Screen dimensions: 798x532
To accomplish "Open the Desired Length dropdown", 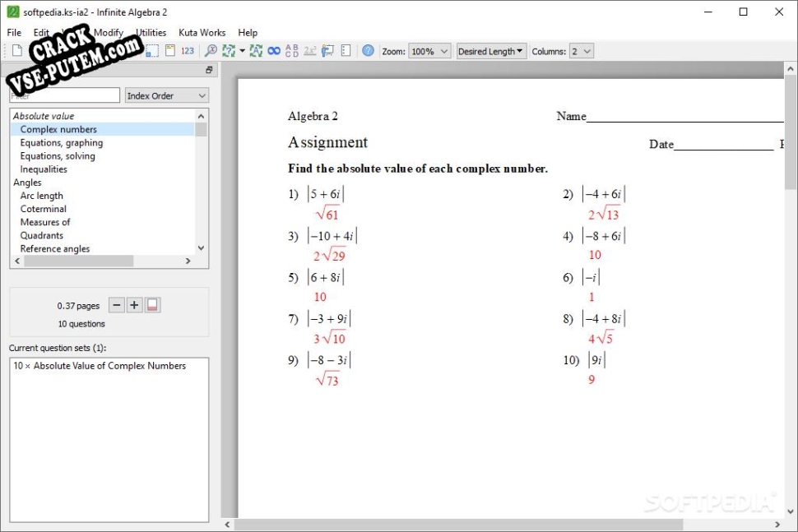I will coord(490,51).
